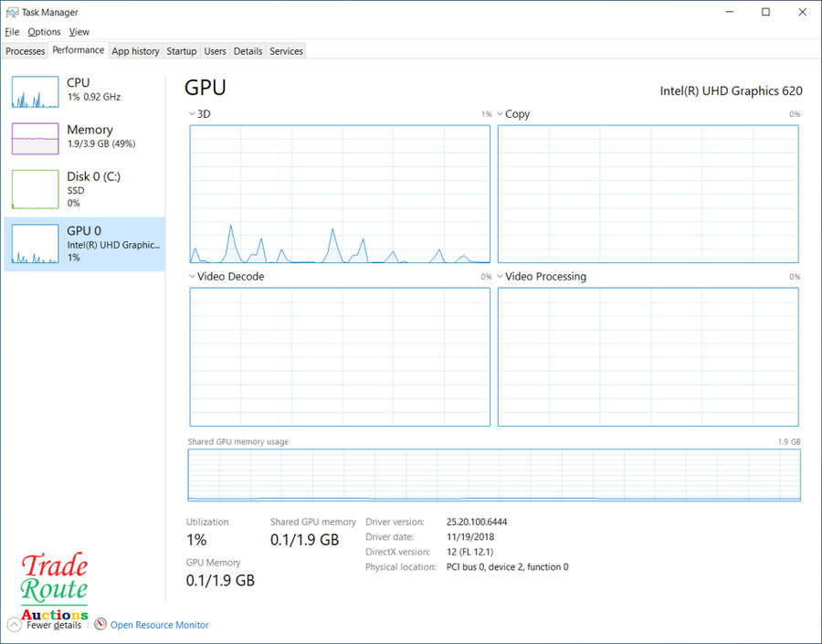Click the Fewer details chevron icon
Screen dimensions: 822x644
(14, 625)
